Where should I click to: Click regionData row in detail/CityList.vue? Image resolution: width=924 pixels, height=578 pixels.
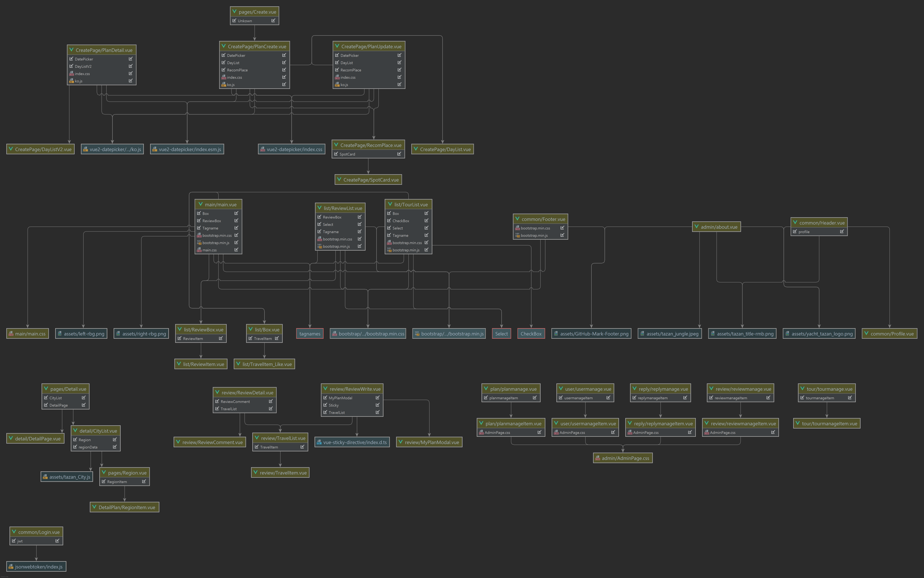[88, 447]
